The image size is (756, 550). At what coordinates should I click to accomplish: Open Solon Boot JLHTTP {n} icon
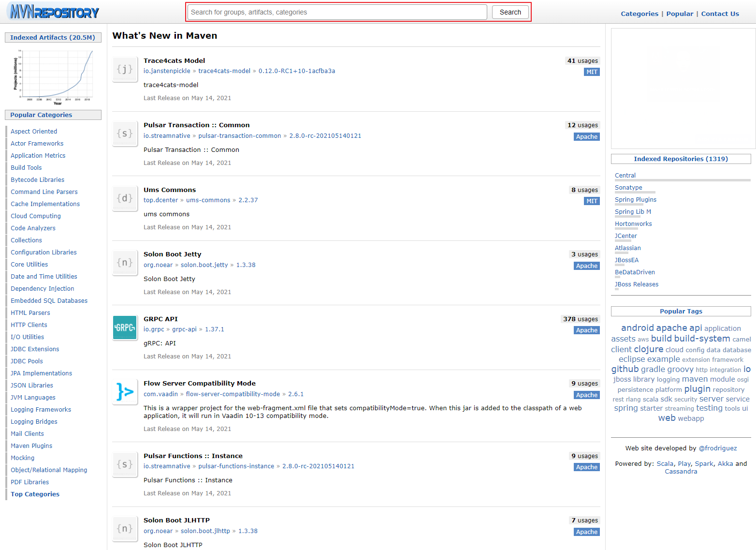125,529
